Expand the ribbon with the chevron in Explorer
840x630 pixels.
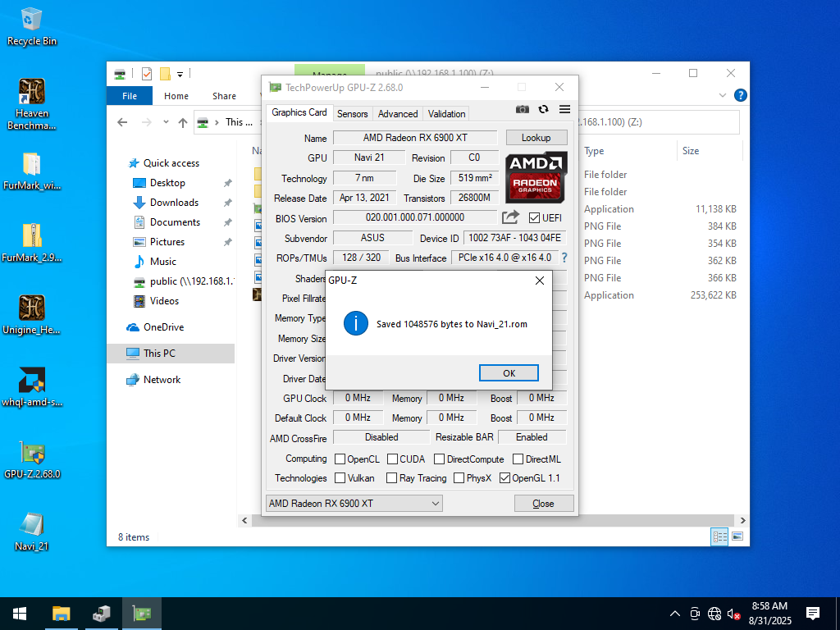point(722,95)
